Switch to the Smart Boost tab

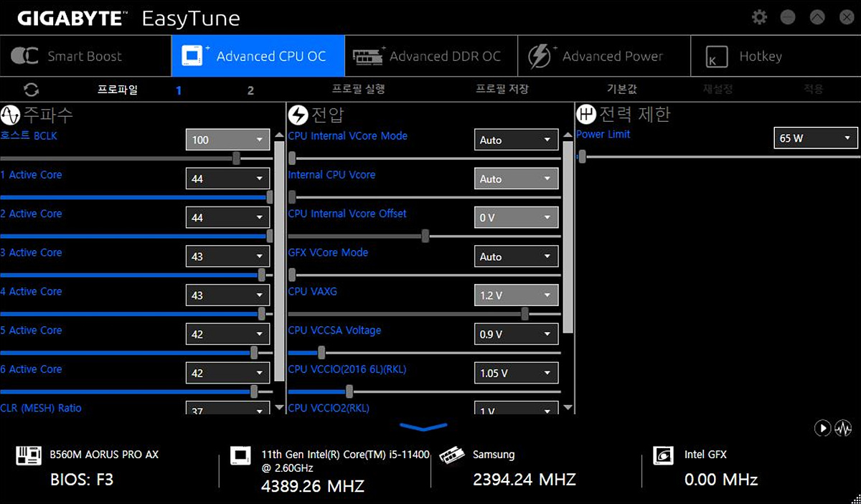85,56
